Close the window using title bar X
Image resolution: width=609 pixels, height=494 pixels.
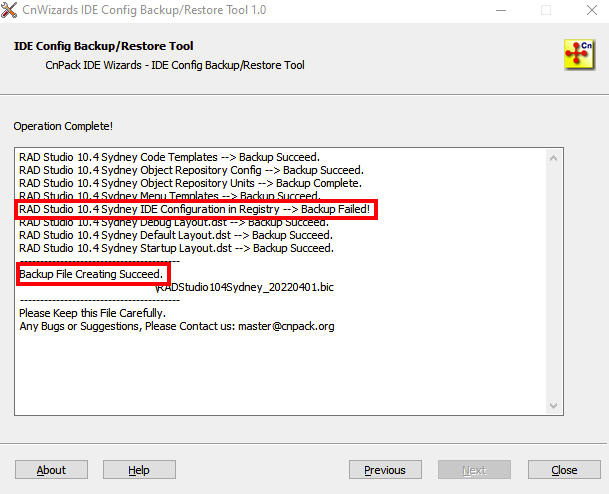590,10
